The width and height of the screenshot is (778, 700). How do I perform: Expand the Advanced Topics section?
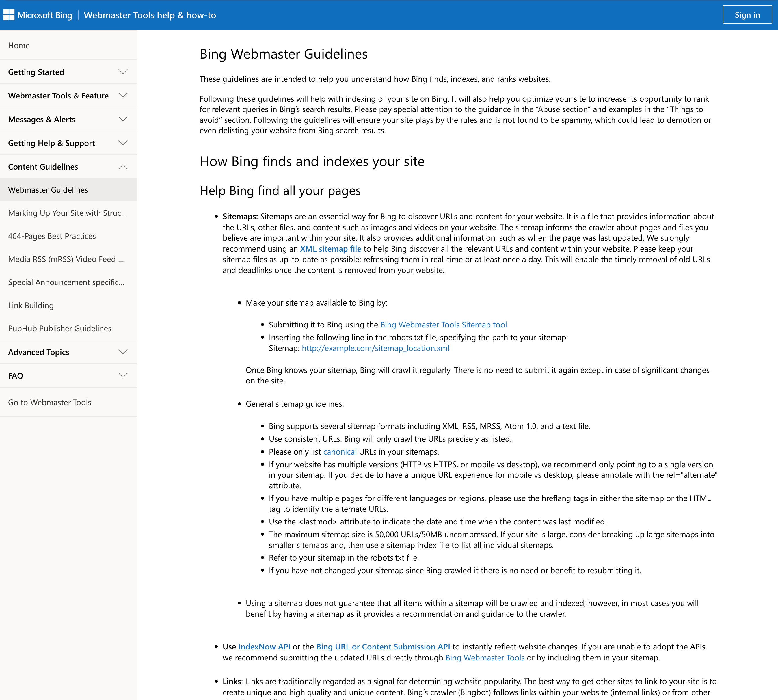click(68, 352)
